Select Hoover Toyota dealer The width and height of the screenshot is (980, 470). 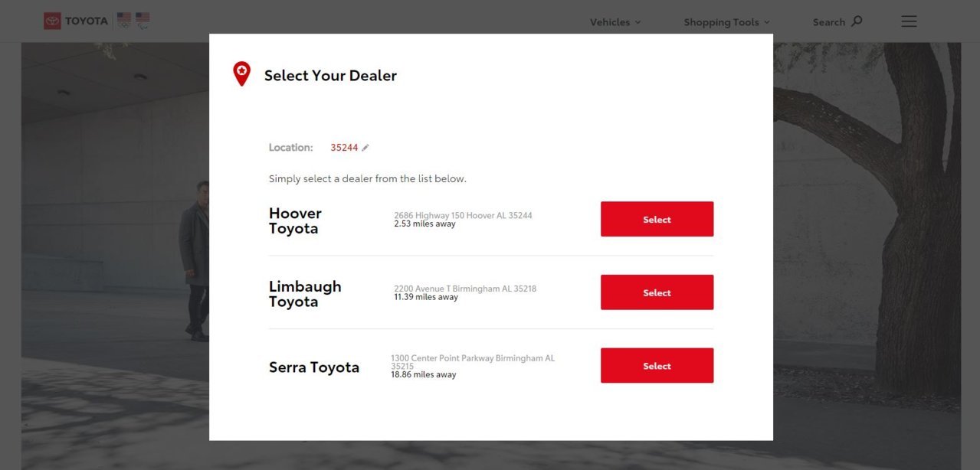click(657, 219)
